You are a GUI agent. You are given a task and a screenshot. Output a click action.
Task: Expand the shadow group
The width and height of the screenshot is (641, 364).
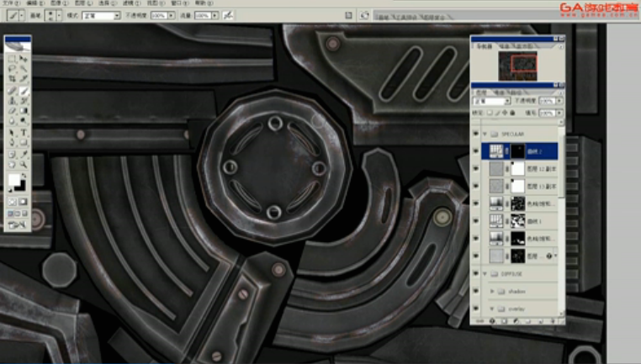492,291
